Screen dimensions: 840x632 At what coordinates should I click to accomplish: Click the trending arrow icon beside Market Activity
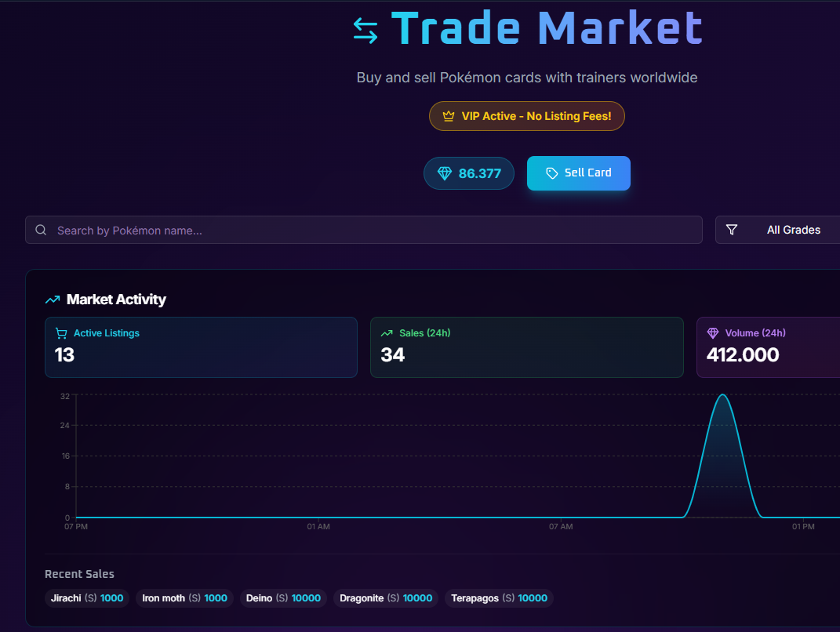(53, 300)
